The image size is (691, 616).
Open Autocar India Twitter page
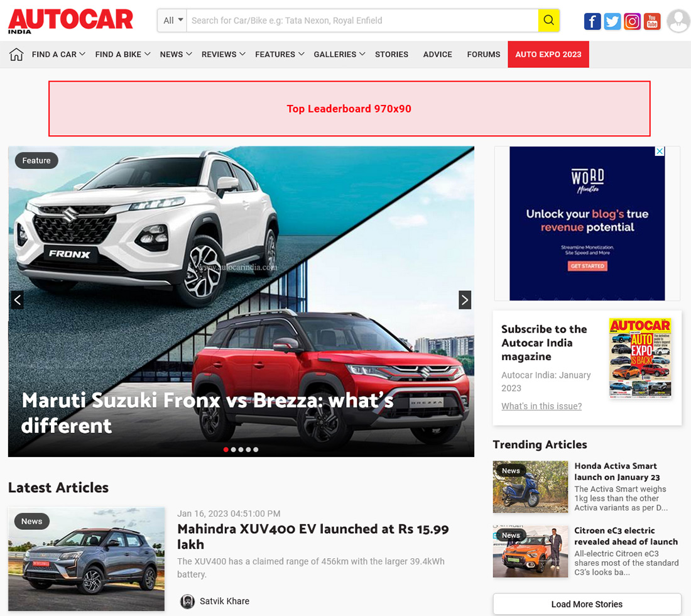612,21
